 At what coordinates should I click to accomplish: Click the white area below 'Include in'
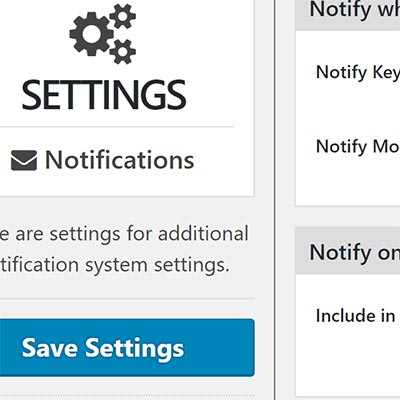[x=348, y=360]
